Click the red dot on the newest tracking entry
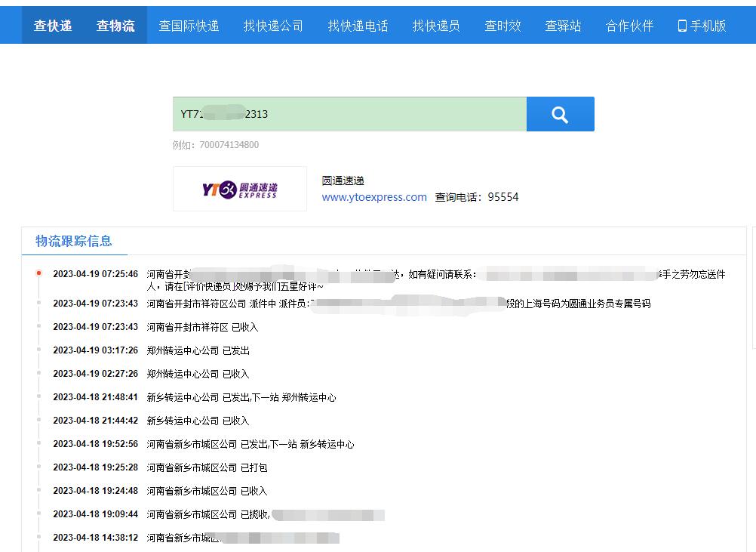This screenshot has height=552, width=756. tap(40, 273)
